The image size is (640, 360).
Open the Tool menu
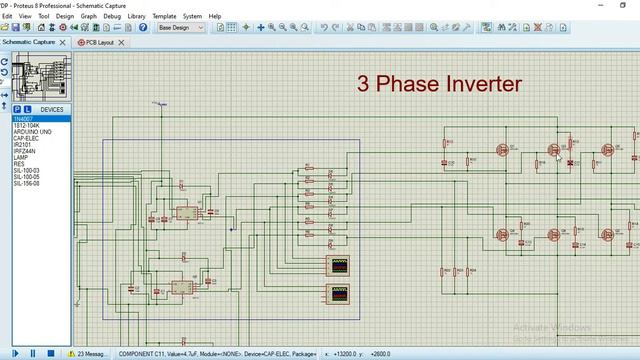(x=44, y=16)
